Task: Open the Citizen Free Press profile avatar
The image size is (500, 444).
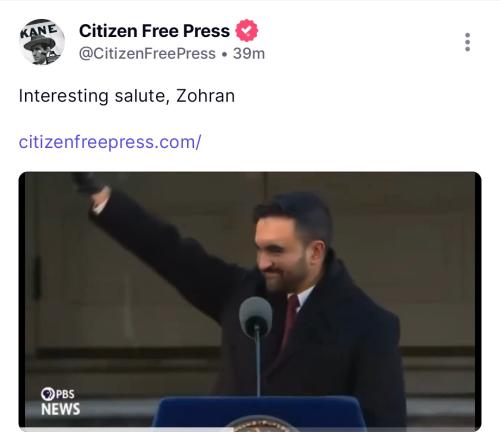Action: pyautogui.click(x=42, y=42)
